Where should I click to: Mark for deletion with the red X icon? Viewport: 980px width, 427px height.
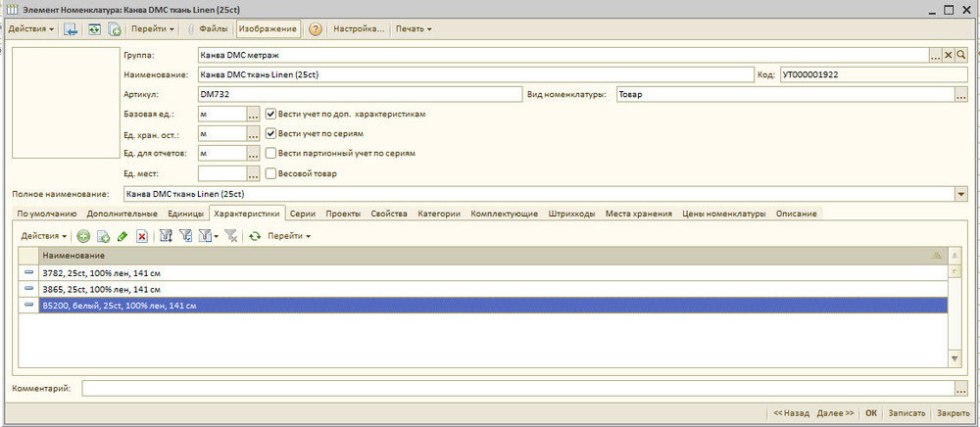(142, 236)
